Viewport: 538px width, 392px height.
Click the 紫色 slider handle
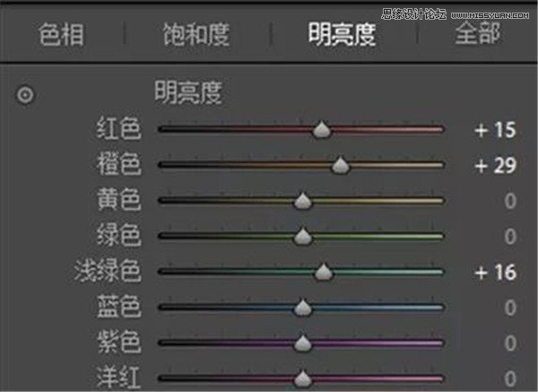pyautogui.click(x=303, y=343)
